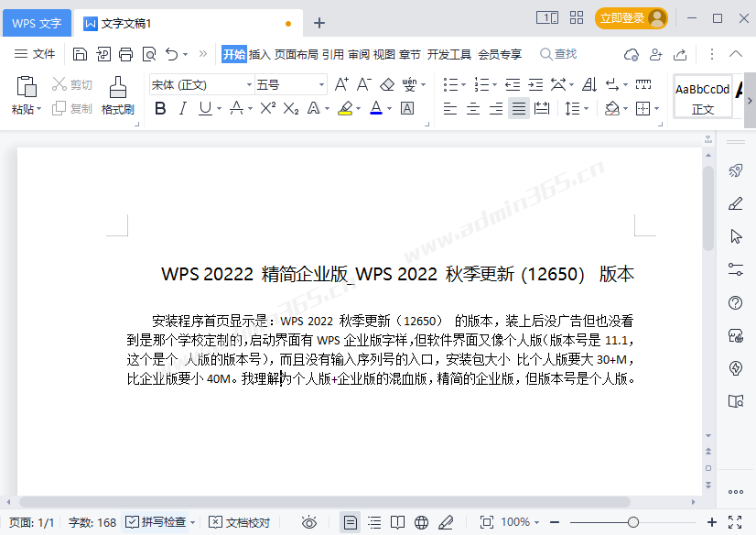Viewport: 756px width, 535px height.
Task: Toggle Underline formatting
Action: pos(205,108)
